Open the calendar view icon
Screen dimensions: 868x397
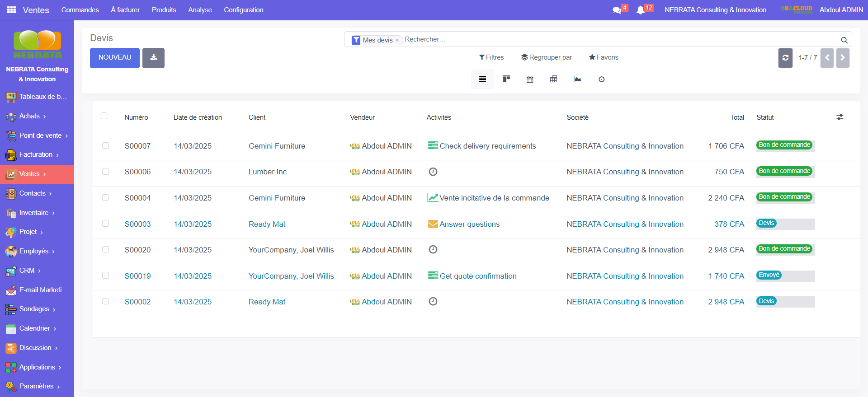tap(530, 79)
